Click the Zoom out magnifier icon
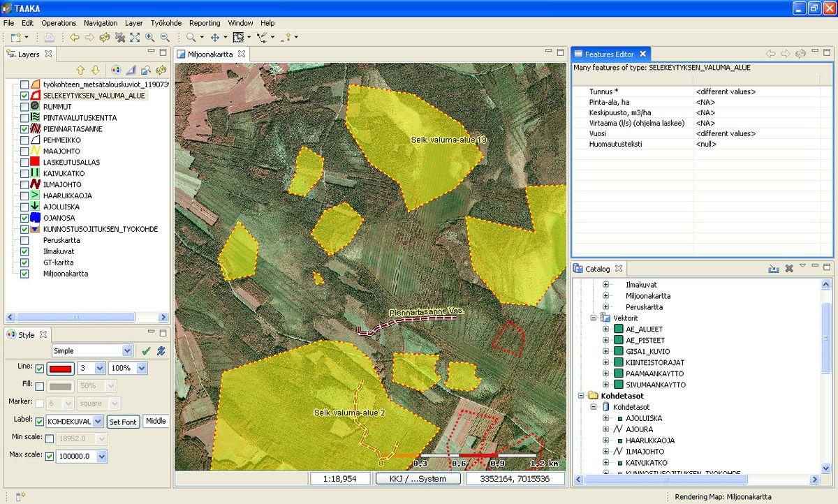Screen dimensions: 838x504 coord(165,37)
